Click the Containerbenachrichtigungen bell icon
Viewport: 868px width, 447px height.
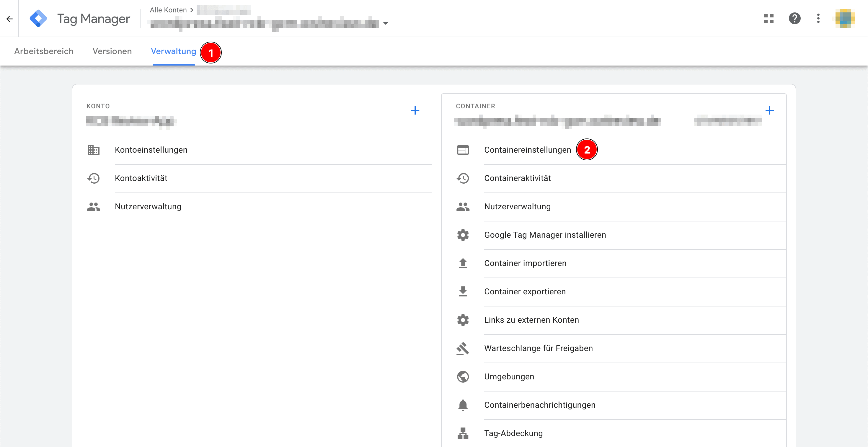(x=463, y=405)
